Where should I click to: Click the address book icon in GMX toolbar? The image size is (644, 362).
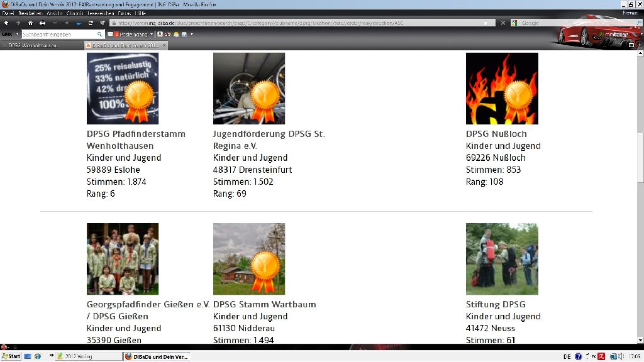(x=160, y=35)
